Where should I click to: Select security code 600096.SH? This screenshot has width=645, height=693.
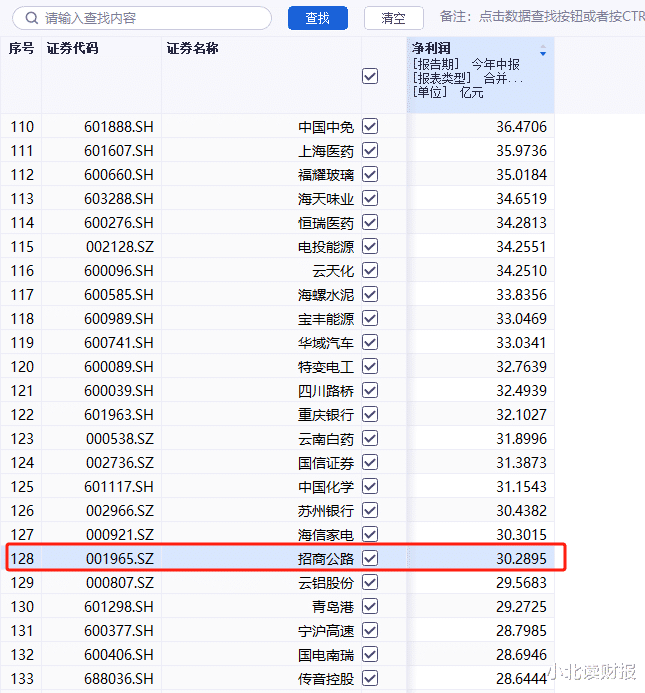119,270
